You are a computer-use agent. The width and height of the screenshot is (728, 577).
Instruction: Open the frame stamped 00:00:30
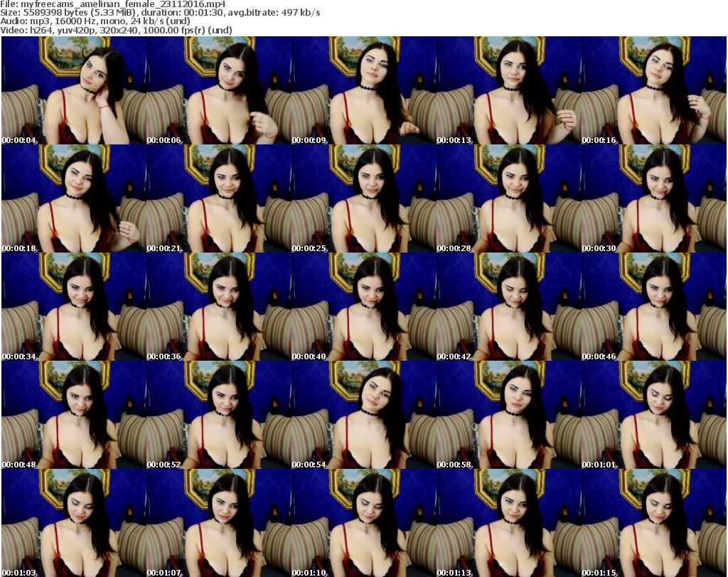point(654,198)
